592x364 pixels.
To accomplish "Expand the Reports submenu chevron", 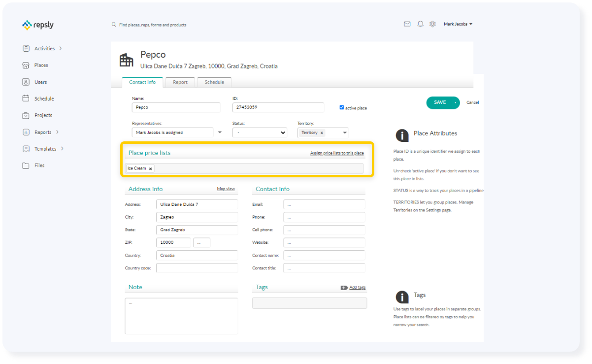I will click(x=57, y=132).
